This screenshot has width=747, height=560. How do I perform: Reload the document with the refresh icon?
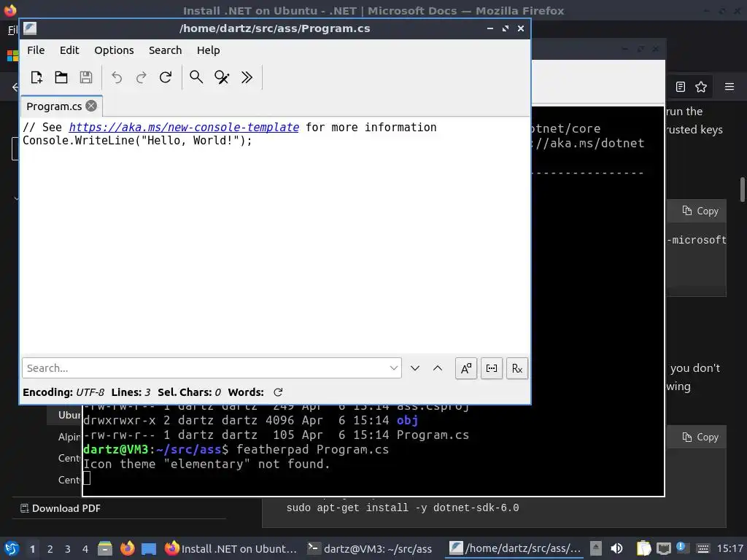pos(166,77)
